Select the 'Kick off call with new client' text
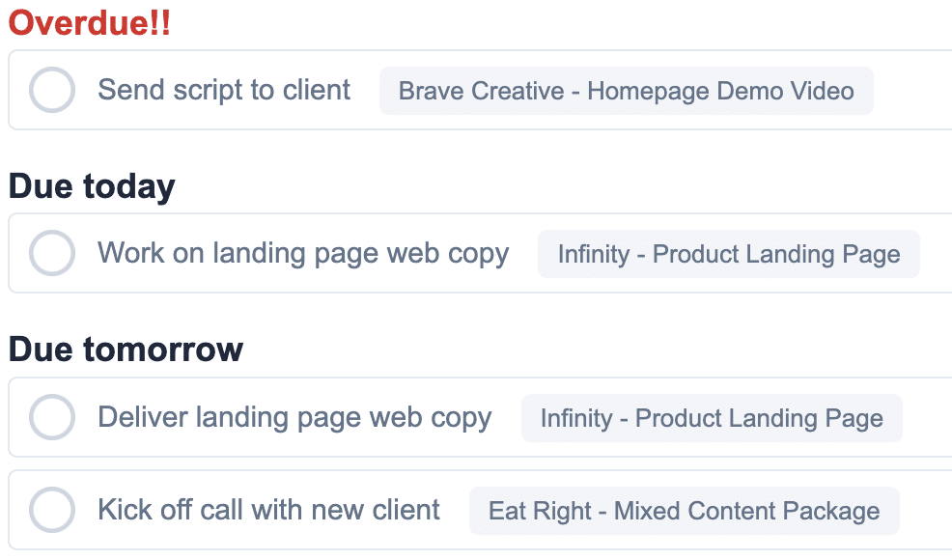This screenshot has width=952, height=560. (x=268, y=510)
